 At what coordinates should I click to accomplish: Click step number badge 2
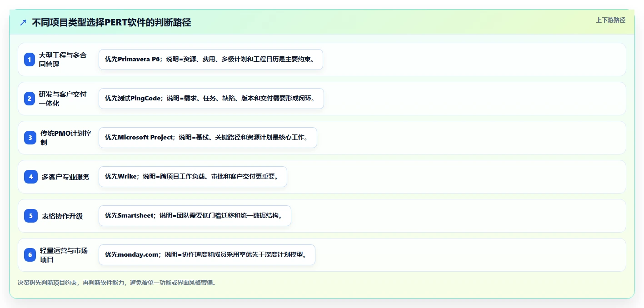point(30,99)
